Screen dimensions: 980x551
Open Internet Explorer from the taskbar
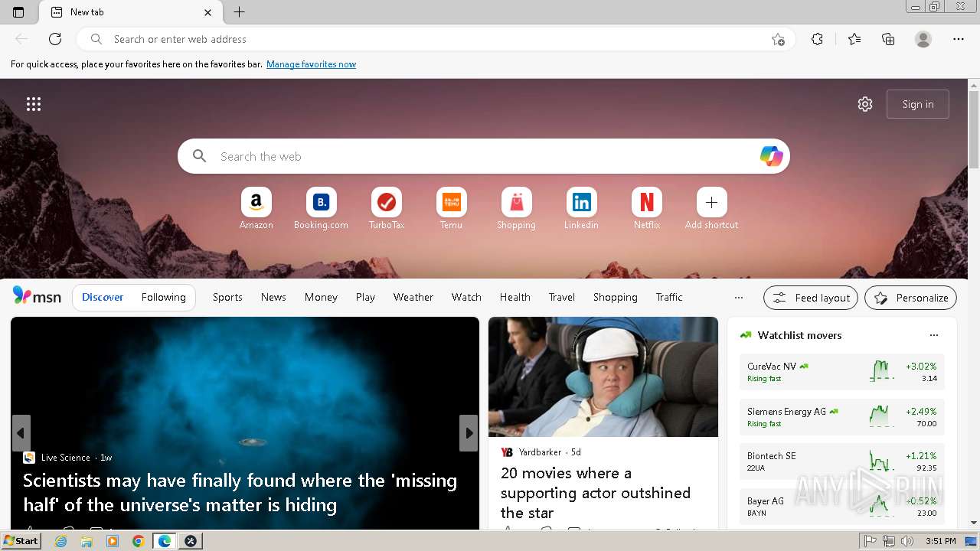61,541
